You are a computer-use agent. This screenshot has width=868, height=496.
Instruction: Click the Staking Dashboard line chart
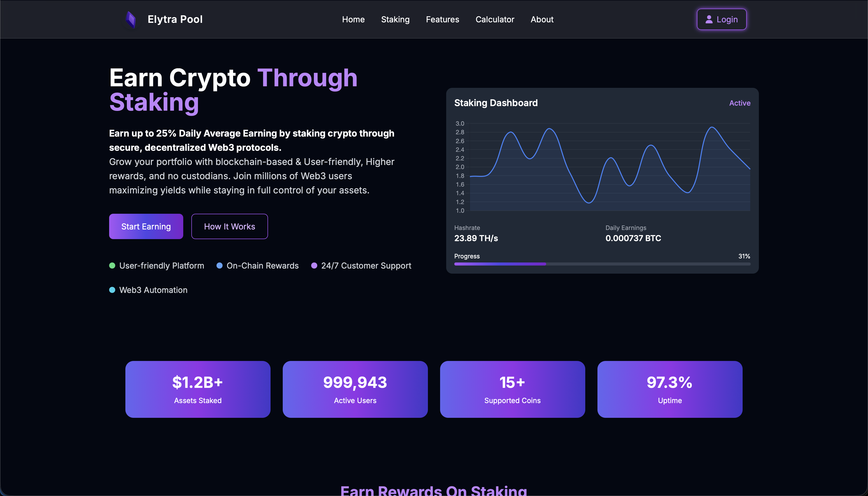(610, 167)
